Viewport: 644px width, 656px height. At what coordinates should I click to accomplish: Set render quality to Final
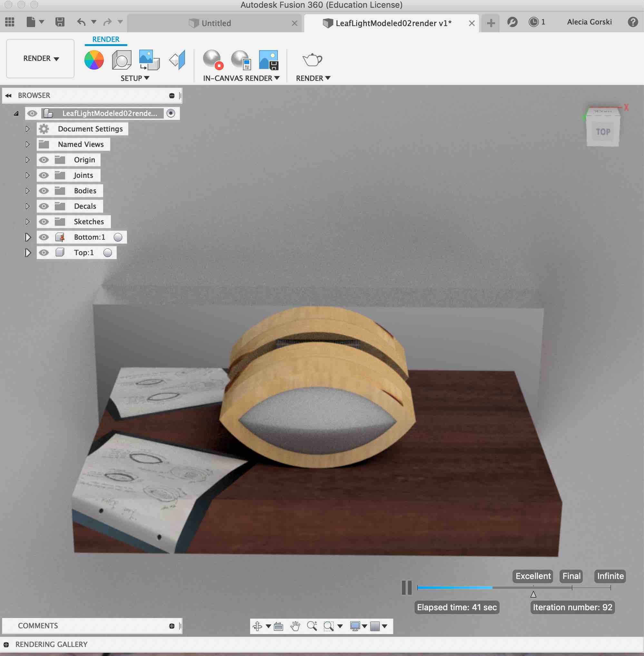click(571, 576)
